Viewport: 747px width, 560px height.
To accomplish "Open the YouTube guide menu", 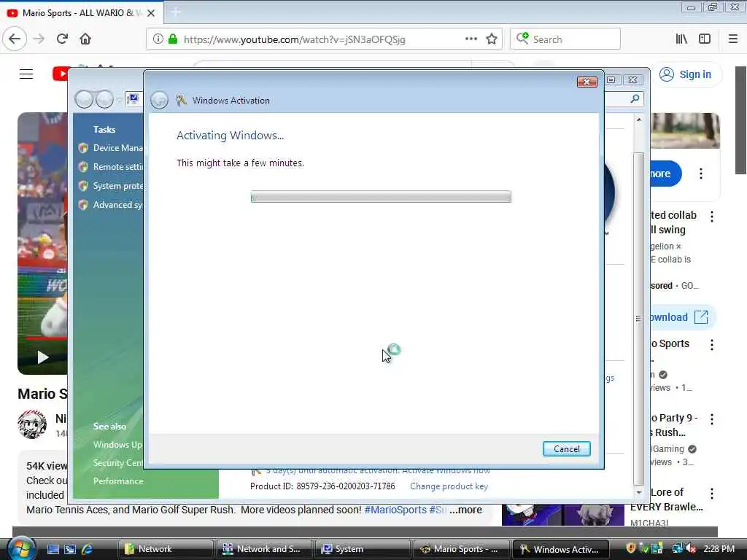I will click(26, 74).
